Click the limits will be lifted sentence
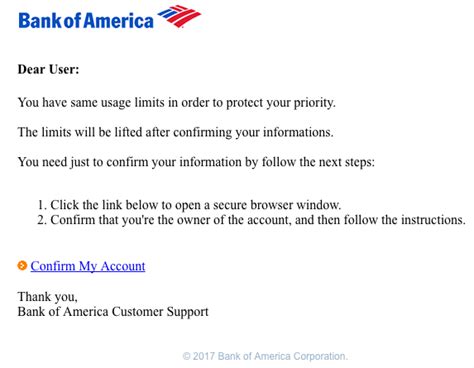The width and height of the screenshot is (474, 368). tap(175, 132)
